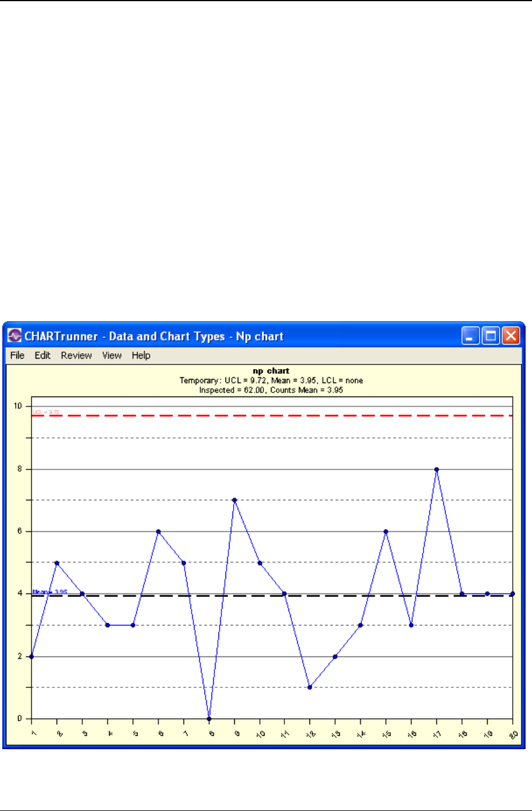Click the y-axis label 6
This screenshot has width=532, height=811.
(x=20, y=531)
